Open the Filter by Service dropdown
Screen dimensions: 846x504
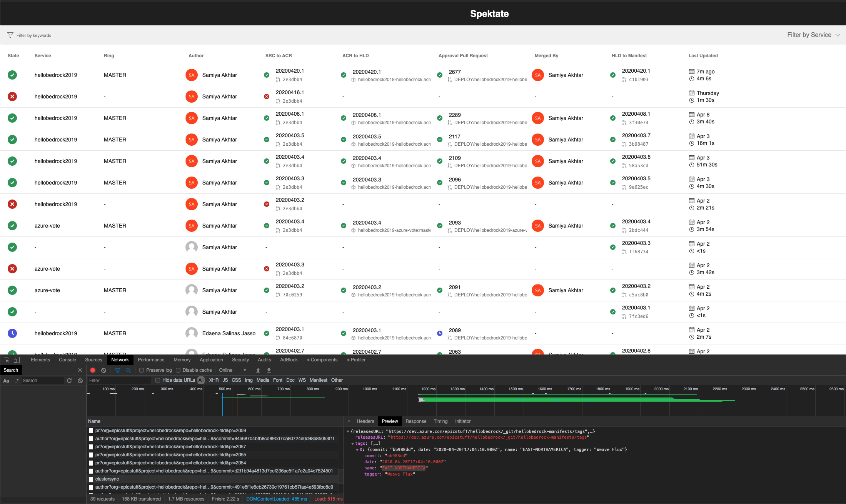pyautogui.click(x=813, y=35)
